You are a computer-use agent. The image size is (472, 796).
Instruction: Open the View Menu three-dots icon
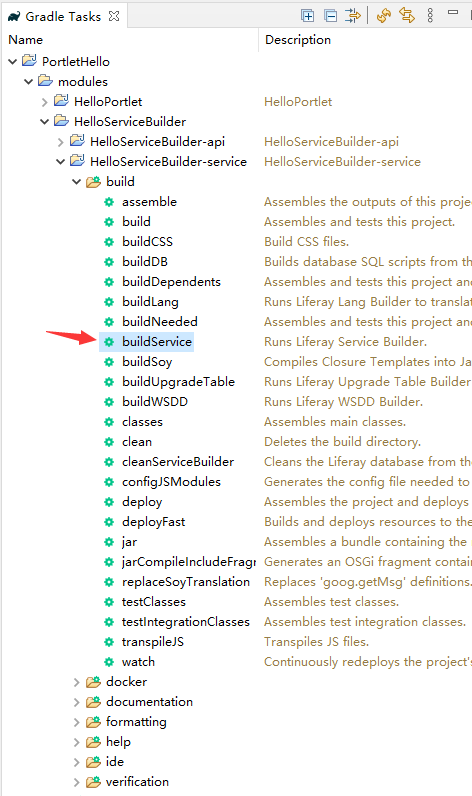click(x=430, y=16)
